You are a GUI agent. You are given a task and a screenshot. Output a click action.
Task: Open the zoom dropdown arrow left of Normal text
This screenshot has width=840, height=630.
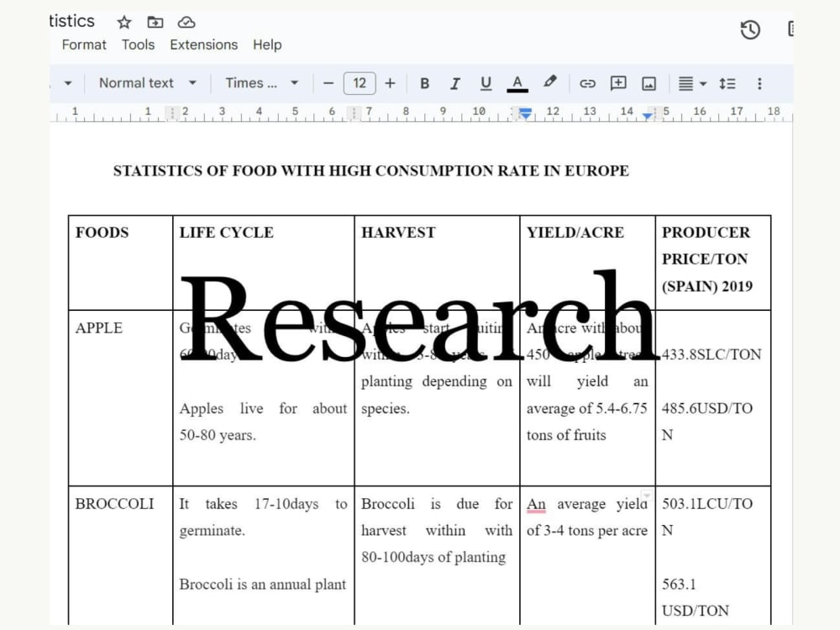pyautogui.click(x=67, y=83)
